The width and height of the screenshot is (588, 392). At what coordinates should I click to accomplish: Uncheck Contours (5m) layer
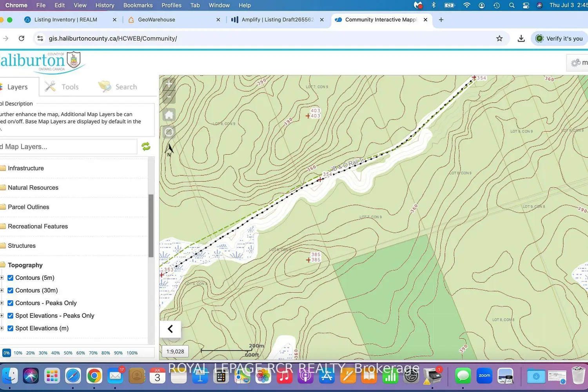pyautogui.click(x=11, y=278)
